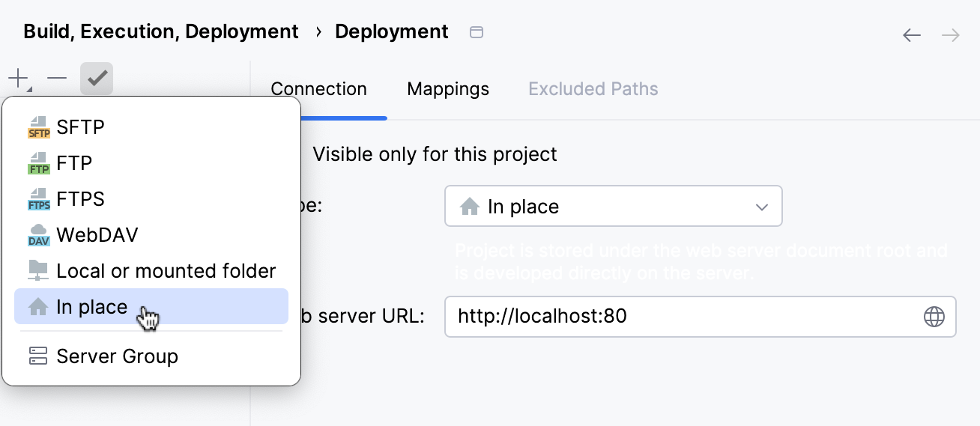Navigate back with the left arrow
Screen dimensions: 980x426
pos(911,35)
